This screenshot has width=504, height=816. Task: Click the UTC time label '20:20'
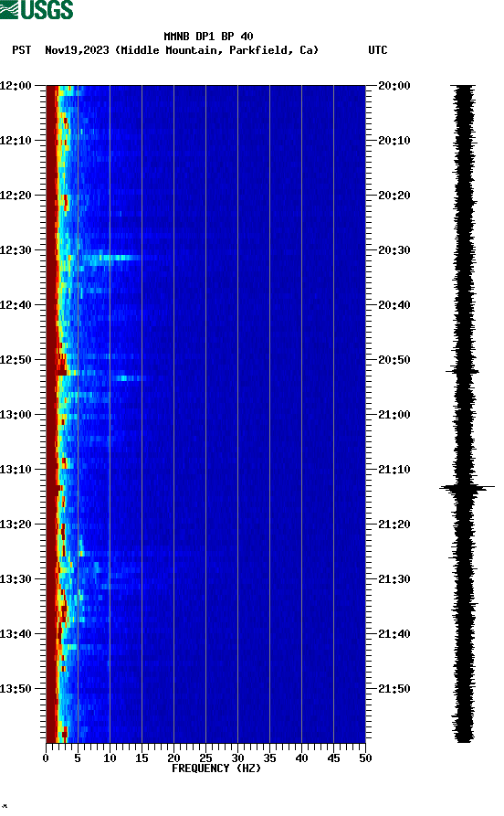pyautogui.click(x=394, y=196)
